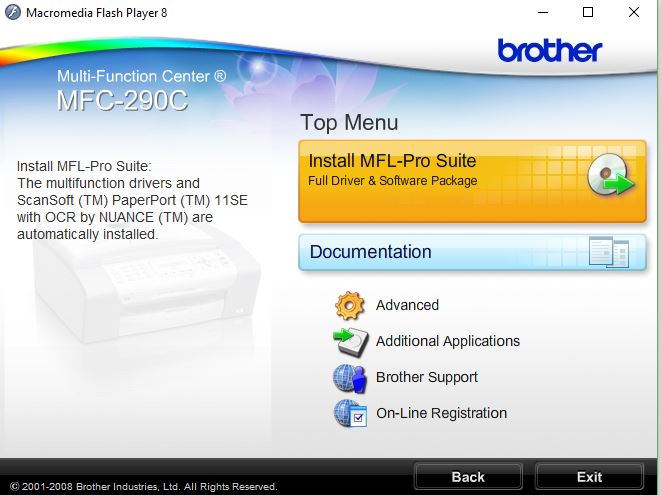The width and height of the screenshot is (661, 495).
Task: Select Additional Applications text
Action: click(448, 341)
